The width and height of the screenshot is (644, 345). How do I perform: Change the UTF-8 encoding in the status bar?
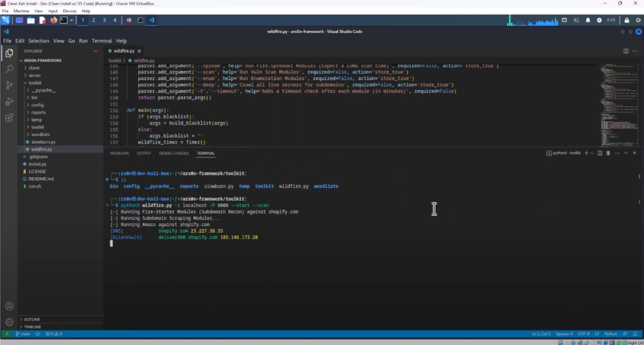click(584, 334)
